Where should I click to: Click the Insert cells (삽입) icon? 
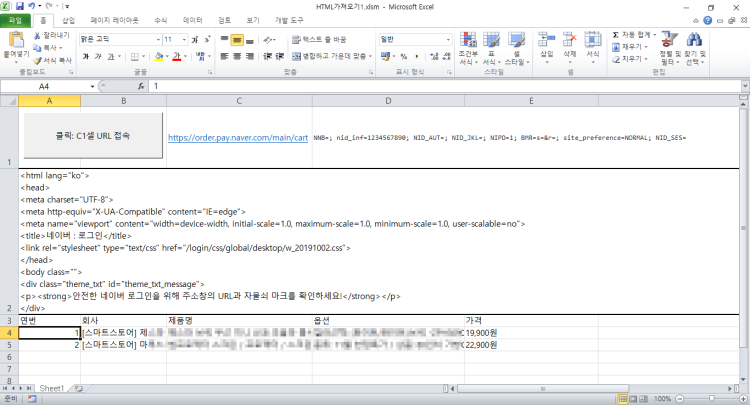click(x=547, y=40)
